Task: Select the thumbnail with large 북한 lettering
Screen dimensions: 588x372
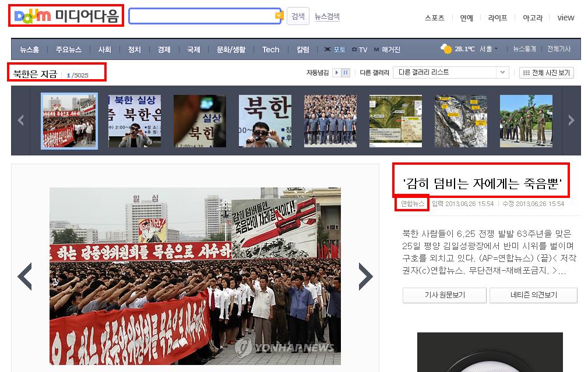Action: pyautogui.click(x=265, y=121)
